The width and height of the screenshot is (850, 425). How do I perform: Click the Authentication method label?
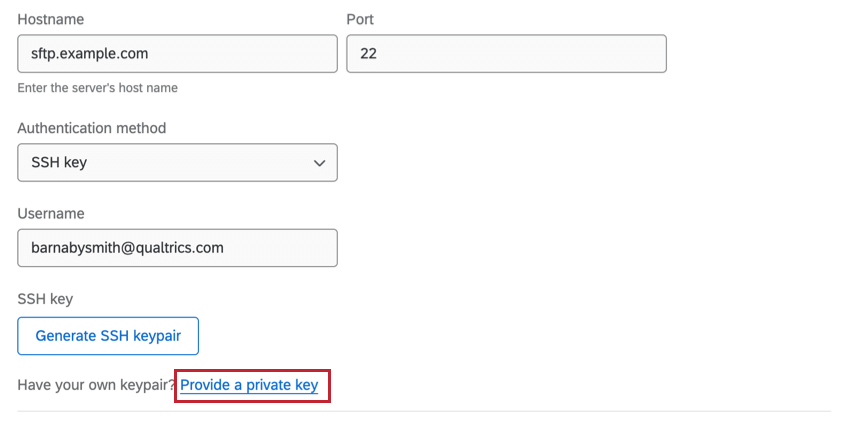click(x=92, y=128)
